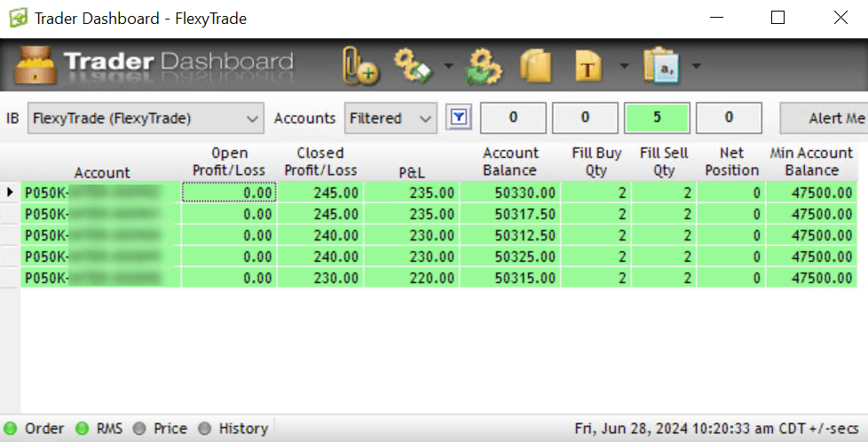Minimize the Trader Dashboard window
The width and height of the screenshot is (868, 442).
click(x=717, y=18)
